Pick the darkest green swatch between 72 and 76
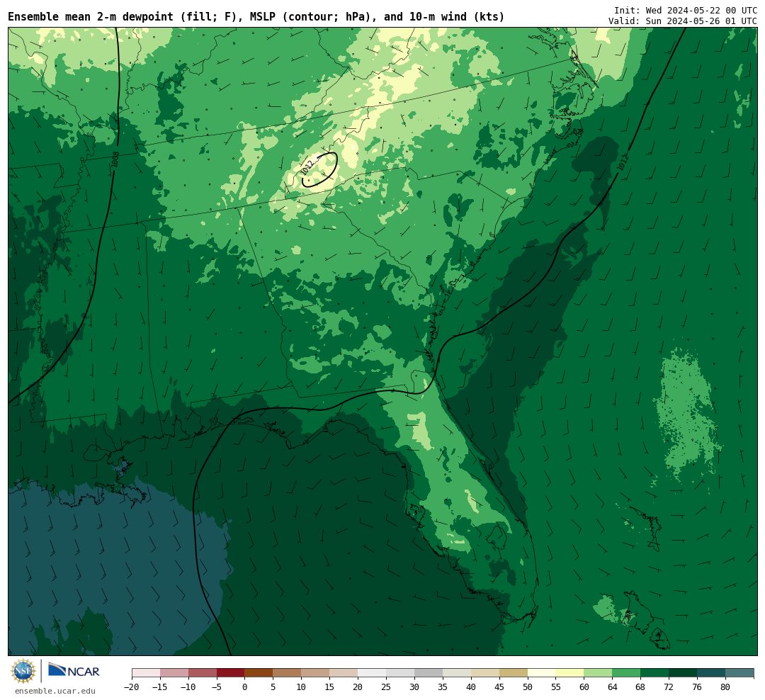This screenshot has height=700, width=765. pyautogui.click(x=683, y=673)
